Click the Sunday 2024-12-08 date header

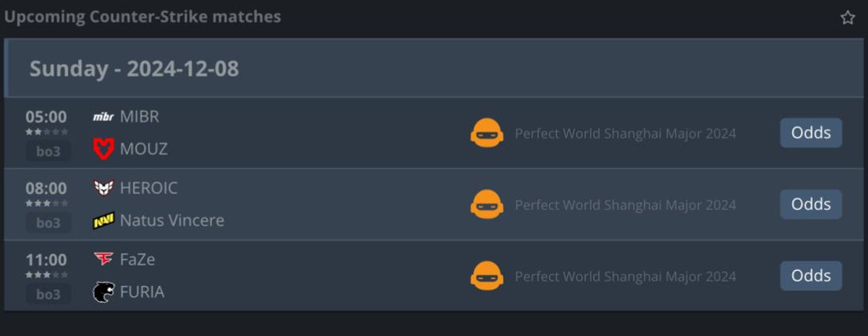134,69
